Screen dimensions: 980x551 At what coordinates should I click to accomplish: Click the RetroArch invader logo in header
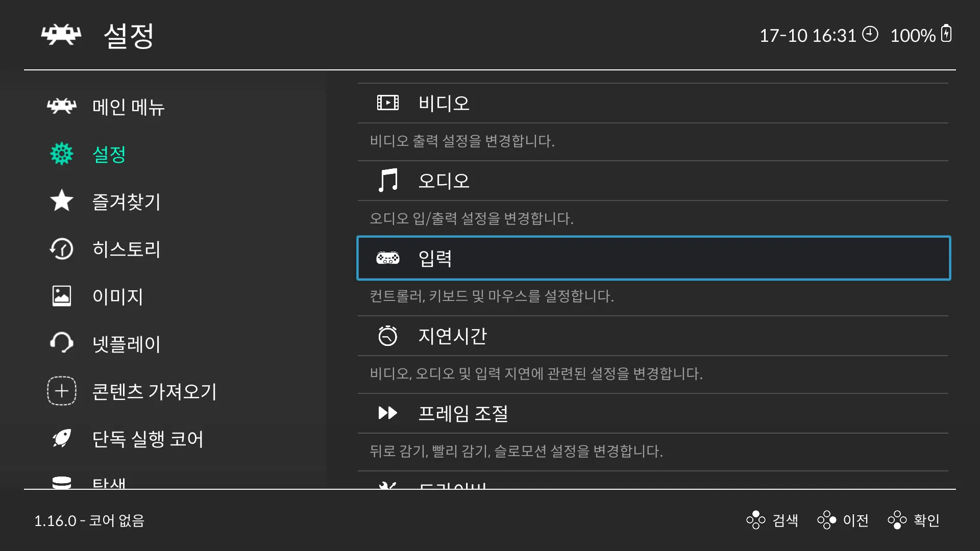point(61,35)
